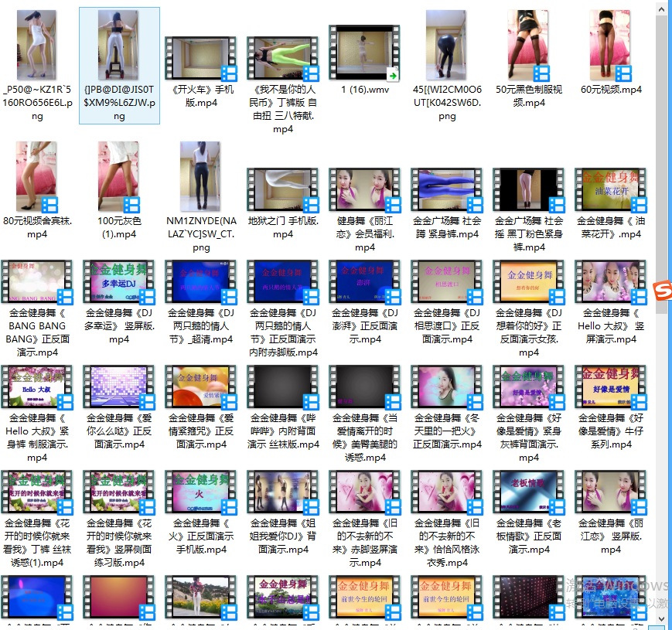Click the file name 《旧的不去新的不来》恰恰风格泳衣秀.mp4
672x630 pixels.
[446, 543]
